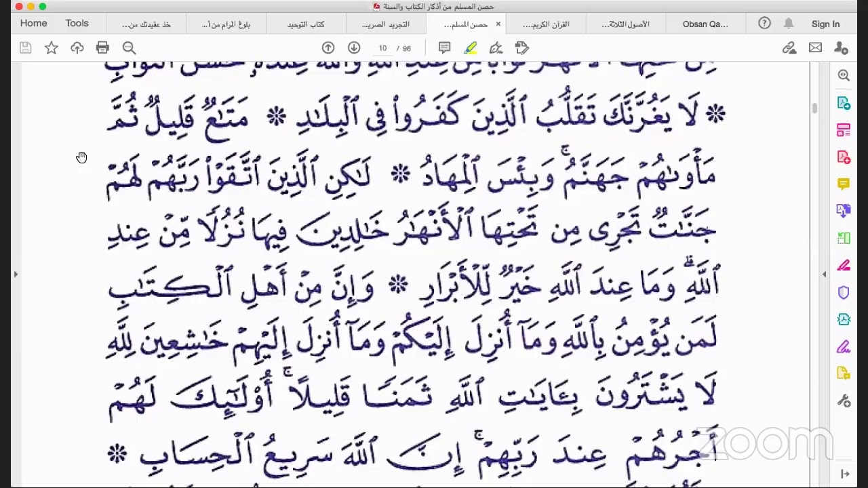Switch to the Obsan Qa... document tab

pos(705,24)
